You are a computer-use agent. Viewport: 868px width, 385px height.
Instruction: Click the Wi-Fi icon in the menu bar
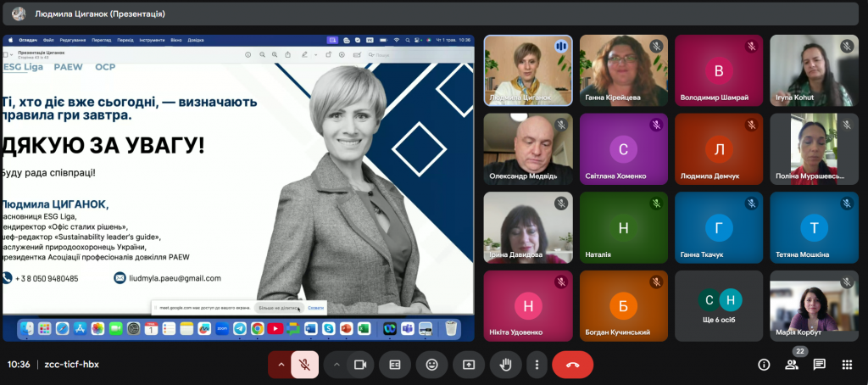click(x=397, y=40)
